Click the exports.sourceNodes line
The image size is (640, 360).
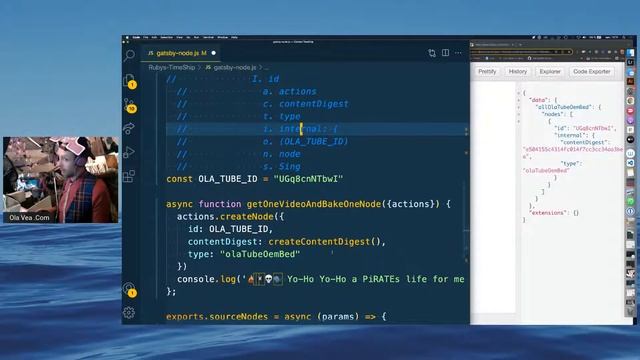276,316
